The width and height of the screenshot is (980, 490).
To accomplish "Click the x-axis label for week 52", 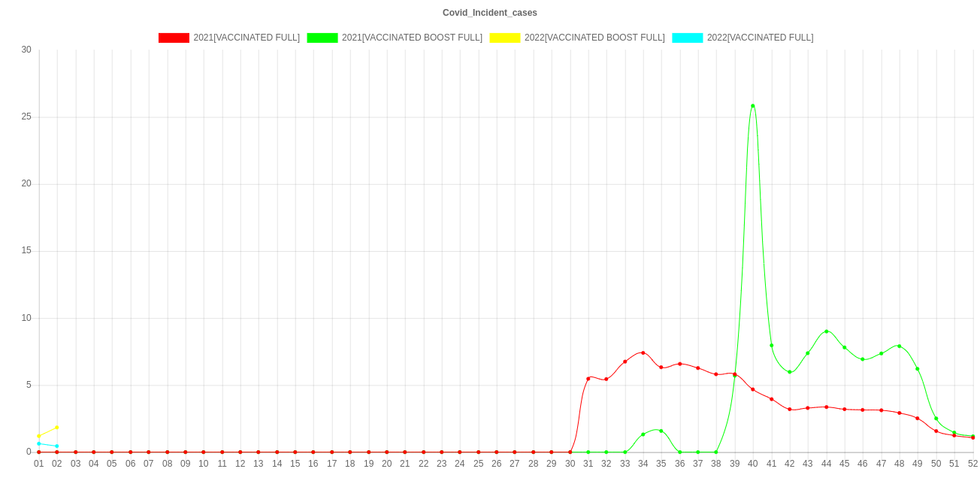I will coord(972,464).
